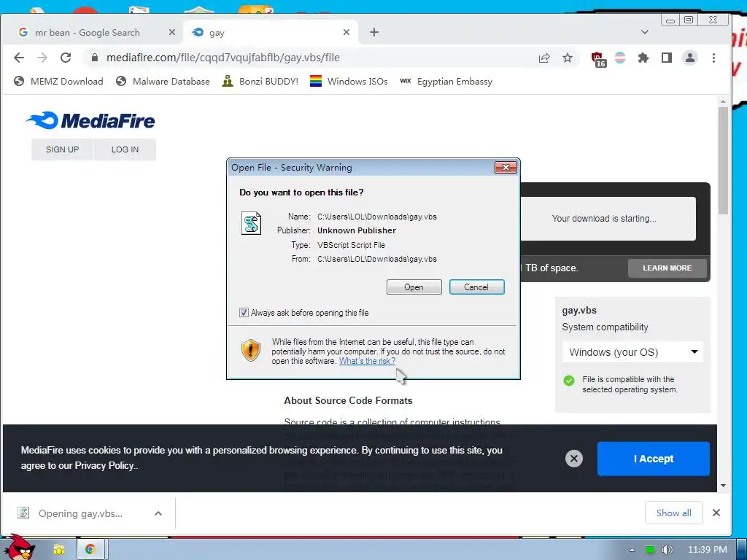Image resolution: width=747 pixels, height=560 pixels.
Task: Open the Chrome profile avatar
Action: 690,58
